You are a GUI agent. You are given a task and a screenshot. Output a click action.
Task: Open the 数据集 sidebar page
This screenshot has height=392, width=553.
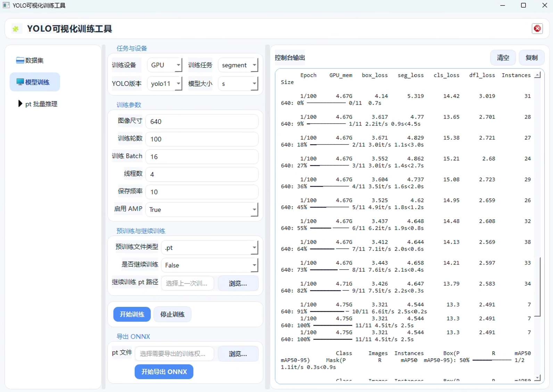pos(34,60)
